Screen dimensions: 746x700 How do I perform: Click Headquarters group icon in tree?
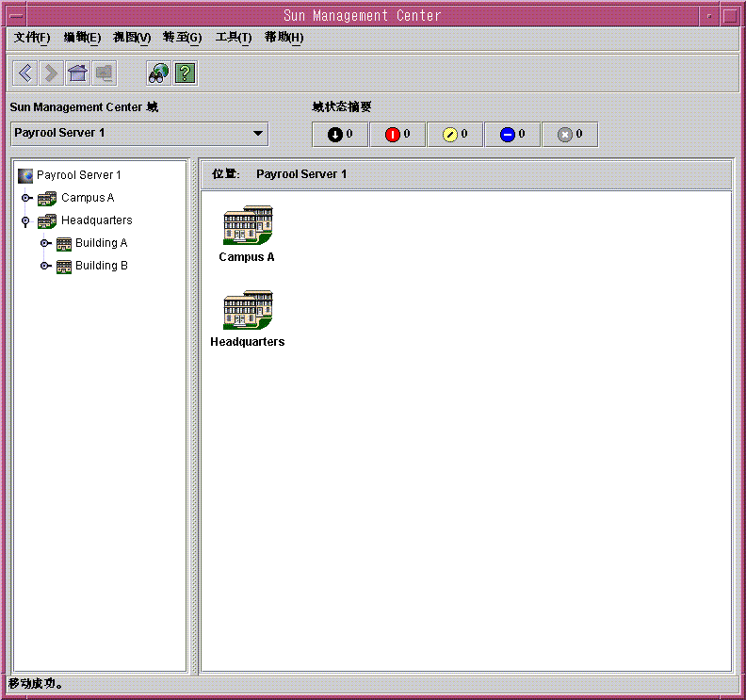(47, 220)
